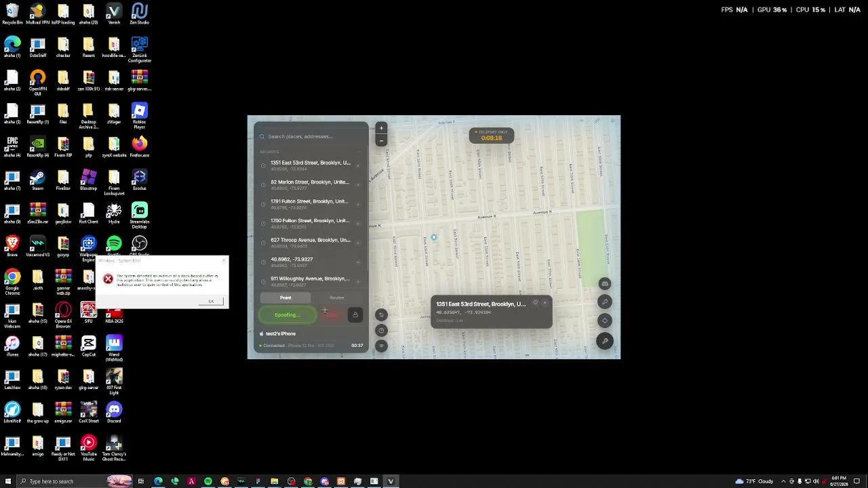Image resolution: width=868 pixels, height=488 pixels.
Task: Close the Windows System Error dialog
Action: (224, 260)
